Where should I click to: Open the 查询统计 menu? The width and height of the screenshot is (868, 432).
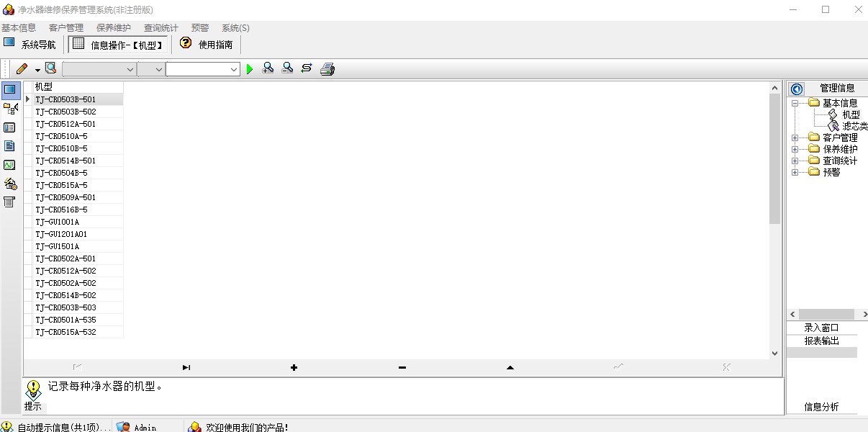click(161, 28)
